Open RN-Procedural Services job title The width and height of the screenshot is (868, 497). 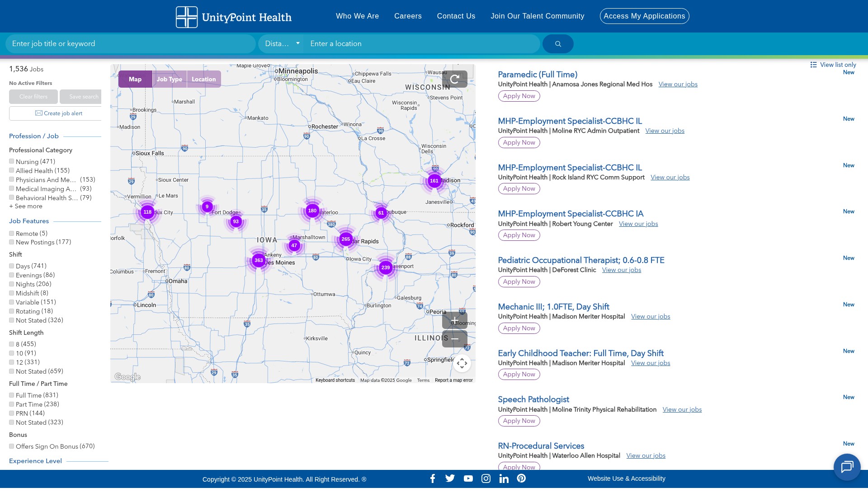[x=541, y=446]
